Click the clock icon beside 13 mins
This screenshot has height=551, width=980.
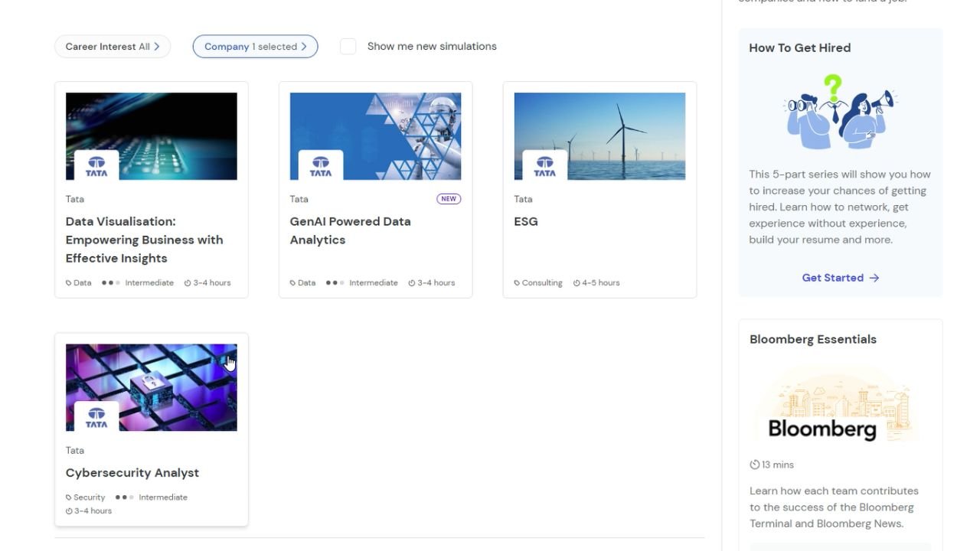coord(755,465)
